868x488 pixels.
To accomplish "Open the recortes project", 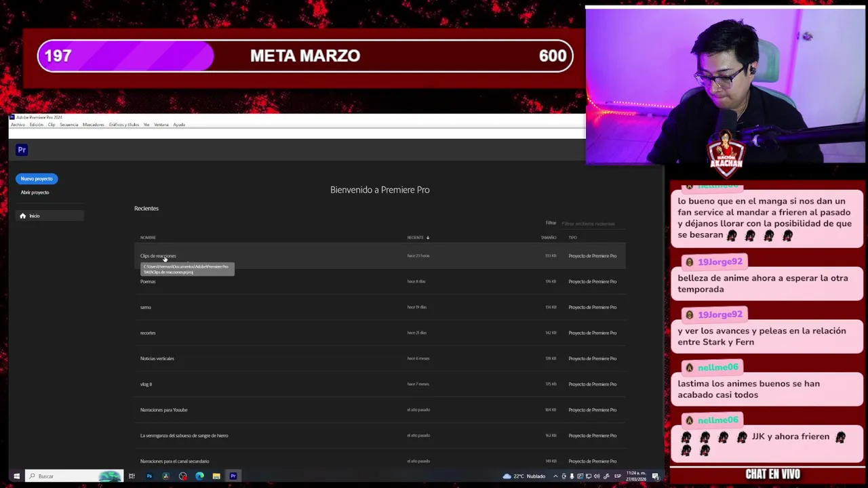I will (x=380, y=333).
